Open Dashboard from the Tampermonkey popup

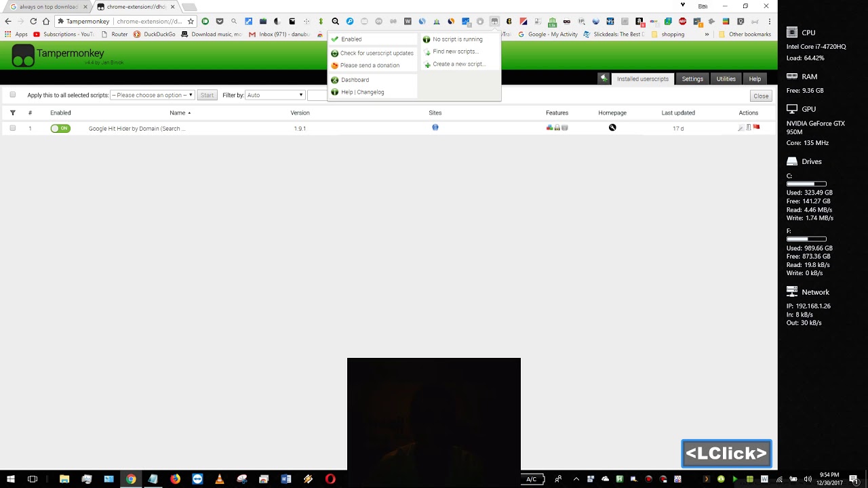(373, 80)
